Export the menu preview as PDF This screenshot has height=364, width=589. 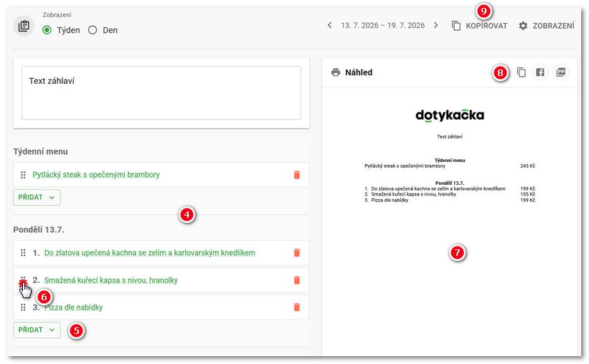tap(561, 72)
